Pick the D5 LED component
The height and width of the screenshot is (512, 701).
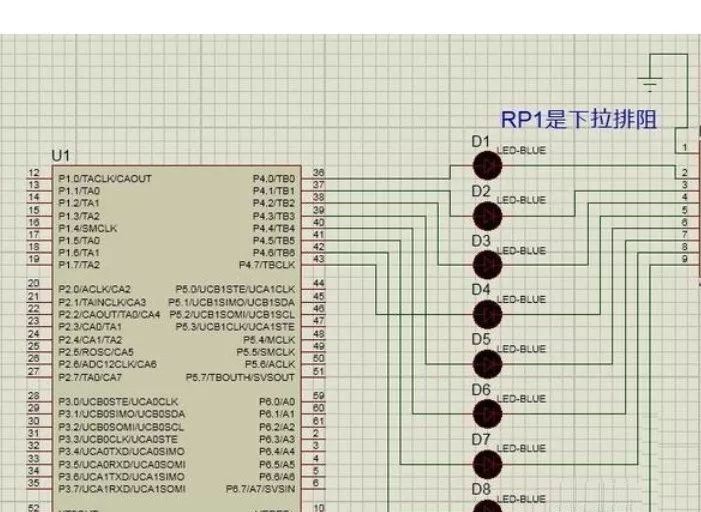click(487, 364)
